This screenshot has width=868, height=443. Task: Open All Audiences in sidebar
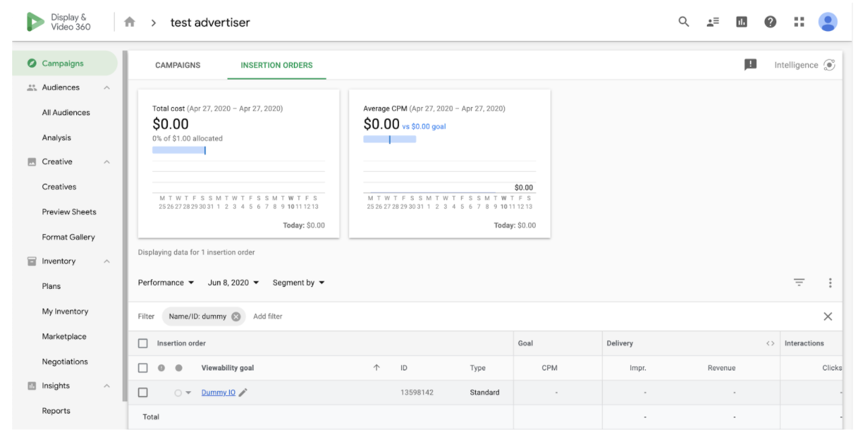[x=66, y=112]
